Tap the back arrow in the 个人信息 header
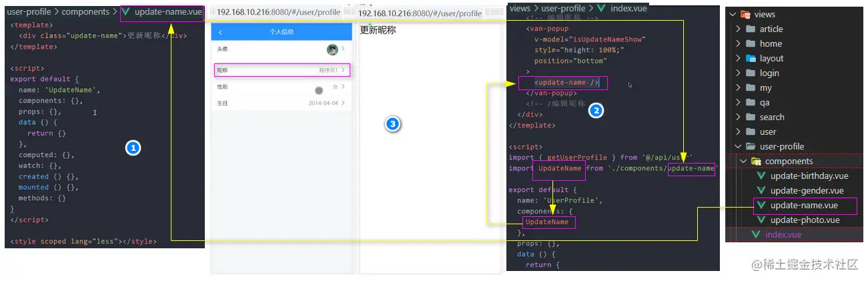Screen dimensions: 868x281 click(221, 32)
